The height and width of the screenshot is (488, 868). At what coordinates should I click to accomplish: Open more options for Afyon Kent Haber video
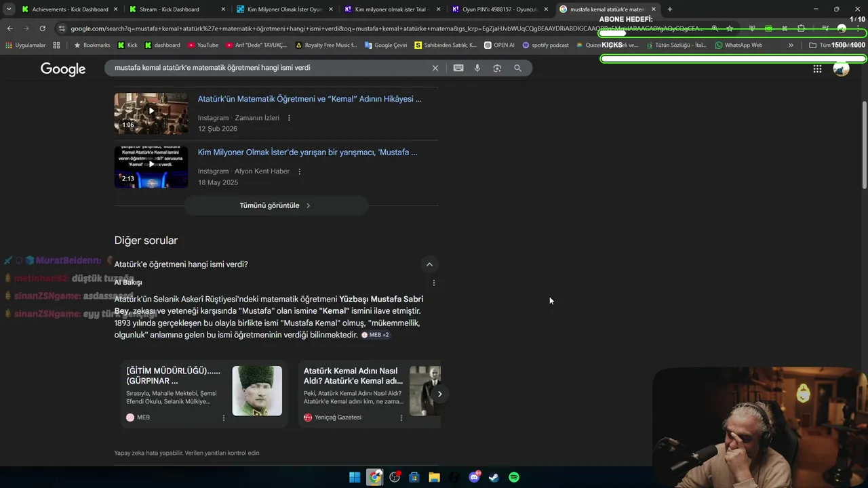tap(299, 171)
